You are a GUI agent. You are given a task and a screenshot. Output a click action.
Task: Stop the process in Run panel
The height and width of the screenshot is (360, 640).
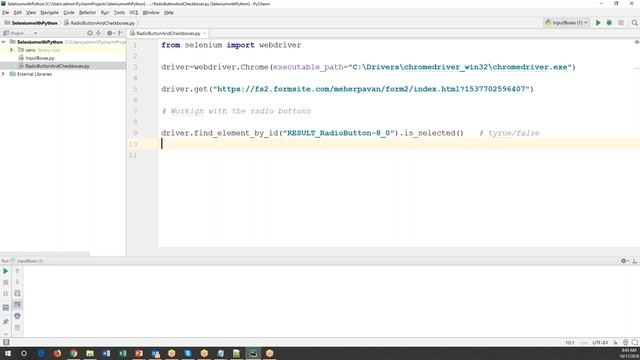point(5,282)
